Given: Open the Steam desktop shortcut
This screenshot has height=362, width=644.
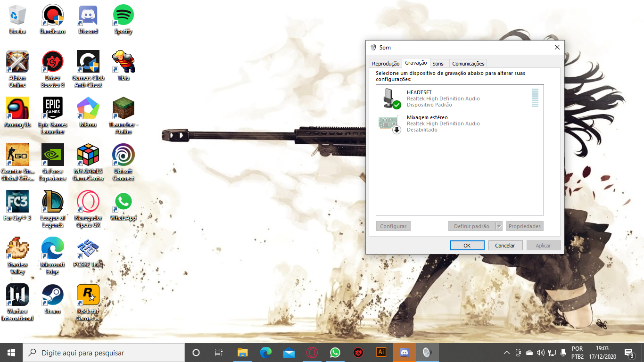Looking at the screenshot, I should (x=53, y=299).
